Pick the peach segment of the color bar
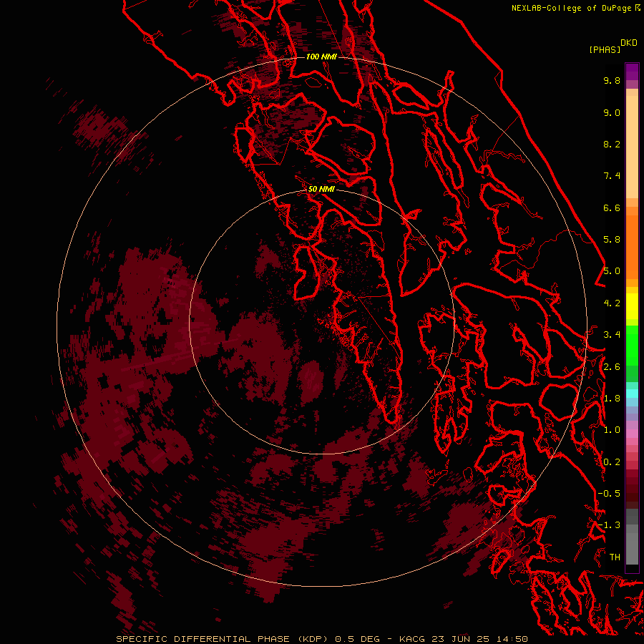This screenshot has width=644, height=644. tap(632, 146)
